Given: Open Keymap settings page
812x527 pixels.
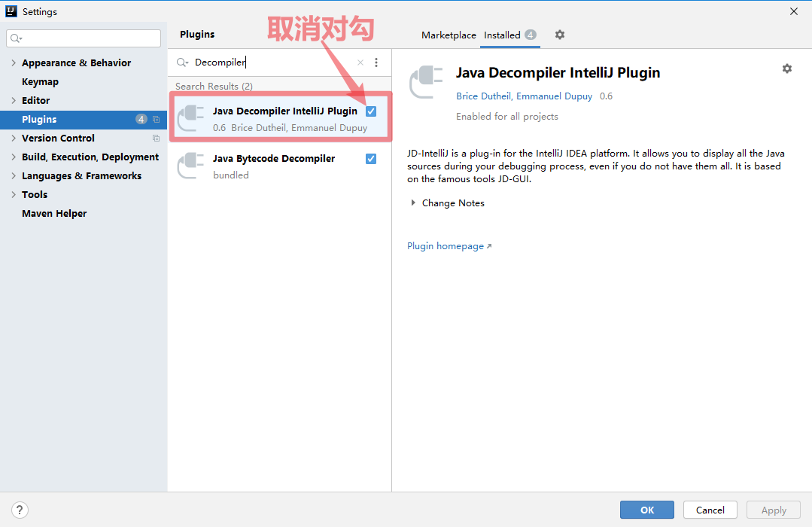Looking at the screenshot, I should (40, 82).
